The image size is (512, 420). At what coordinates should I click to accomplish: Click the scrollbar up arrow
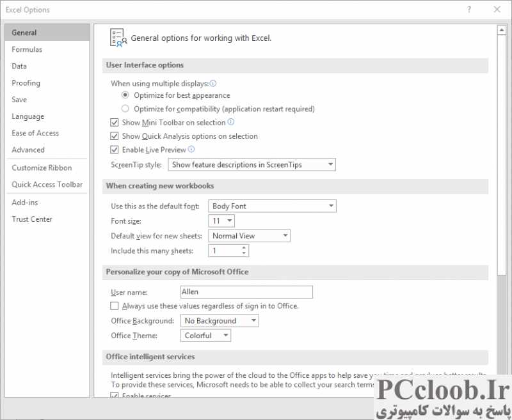502,30
